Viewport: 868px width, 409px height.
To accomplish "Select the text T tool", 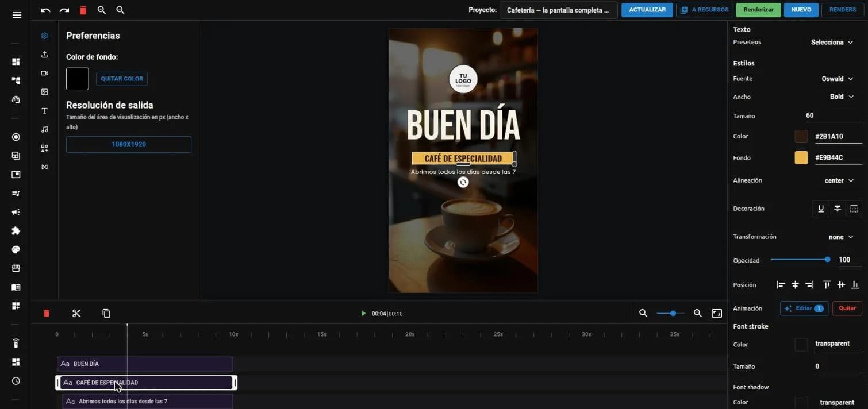I will click(45, 111).
